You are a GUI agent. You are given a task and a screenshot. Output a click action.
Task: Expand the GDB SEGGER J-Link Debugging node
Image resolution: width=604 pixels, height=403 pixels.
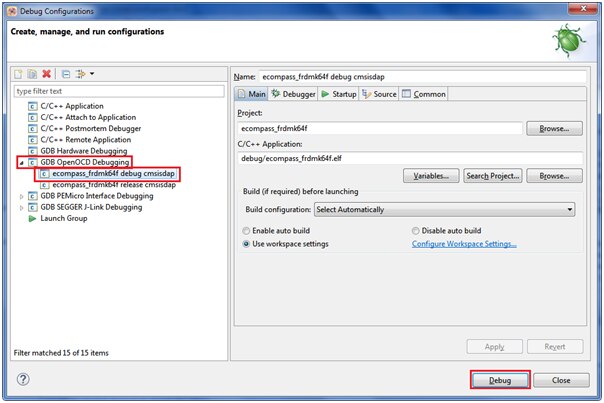22,208
